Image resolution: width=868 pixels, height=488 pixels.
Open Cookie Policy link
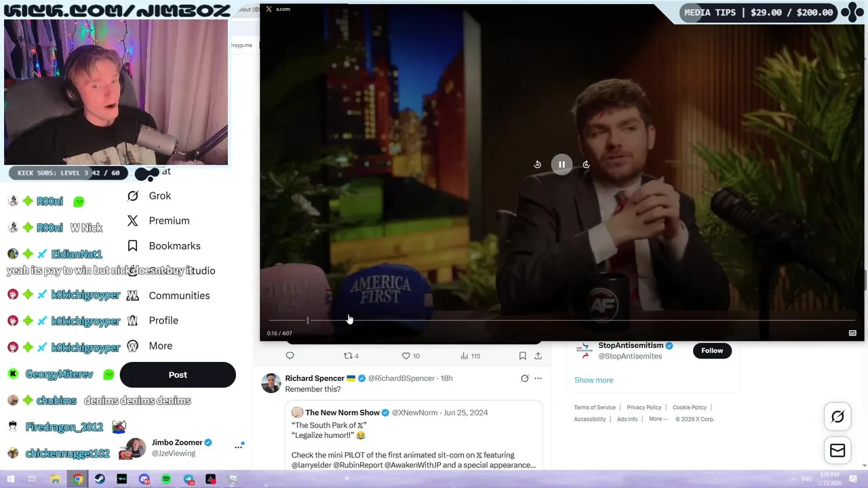[x=690, y=407]
